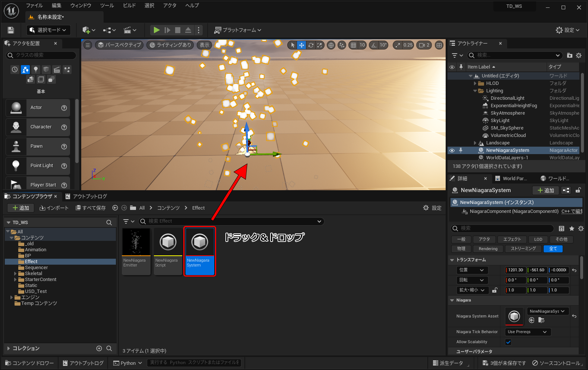The width and height of the screenshot is (588, 370).
Task: Toggle the grid snapping icon in viewport
Action: coord(353,45)
